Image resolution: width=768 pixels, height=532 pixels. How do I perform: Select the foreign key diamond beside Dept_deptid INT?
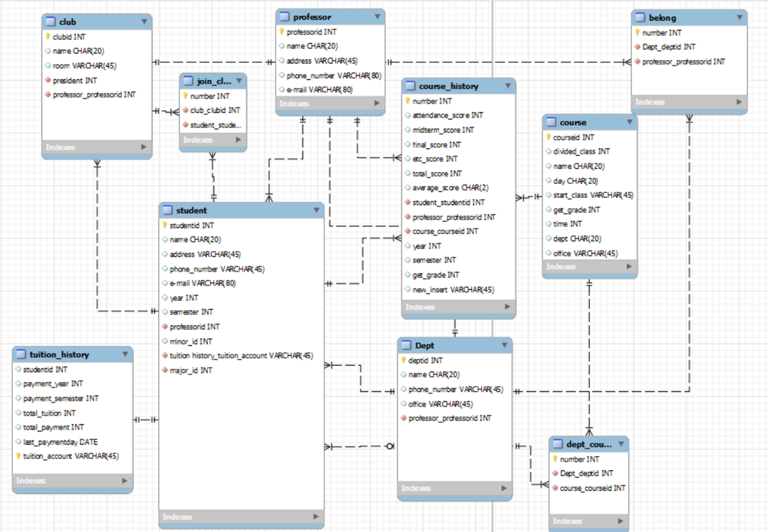point(639,47)
